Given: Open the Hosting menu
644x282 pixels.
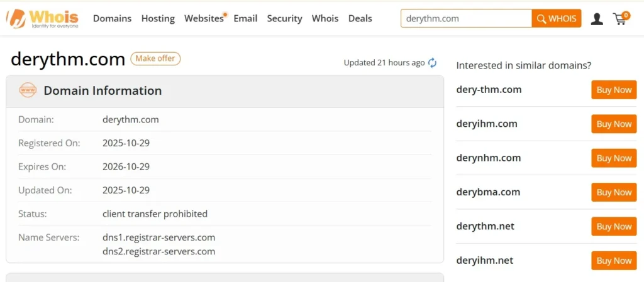Looking at the screenshot, I should click(158, 18).
